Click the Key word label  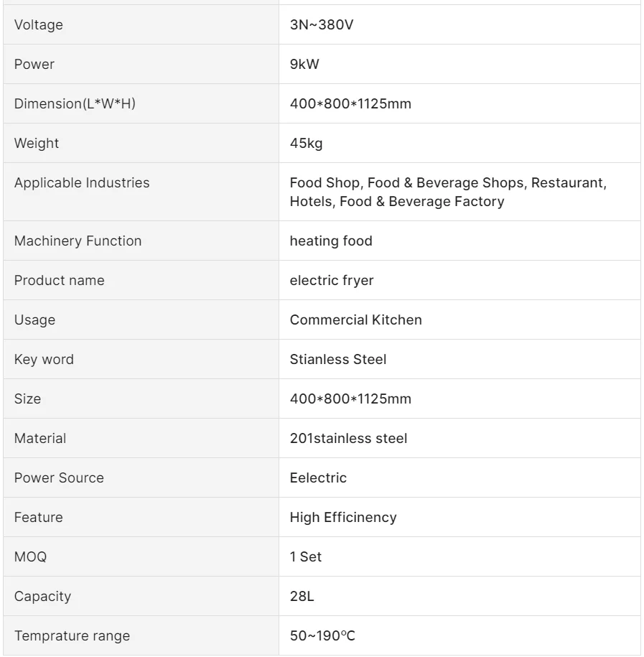[x=44, y=360]
